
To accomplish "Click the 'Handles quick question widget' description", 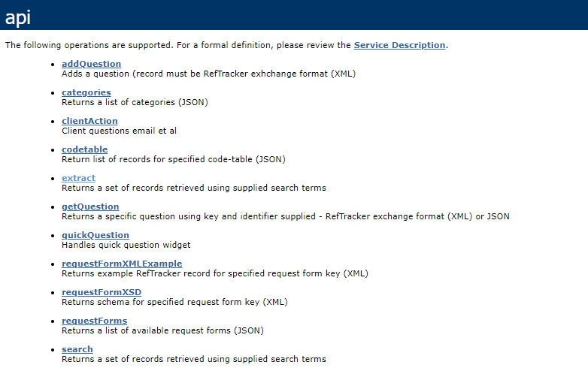I will click(126, 245).
